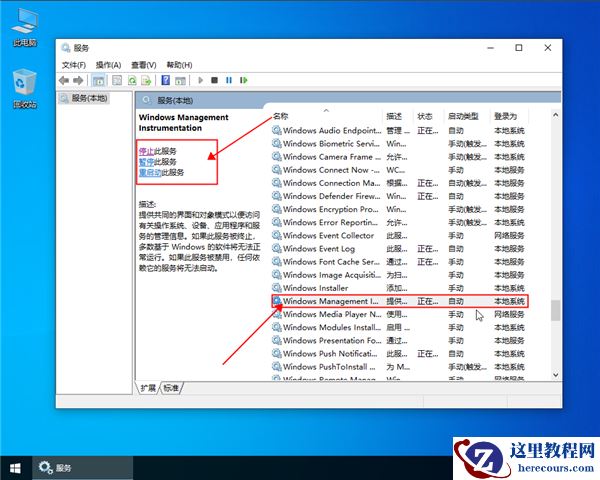Click the Start Service play icon

(200, 80)
